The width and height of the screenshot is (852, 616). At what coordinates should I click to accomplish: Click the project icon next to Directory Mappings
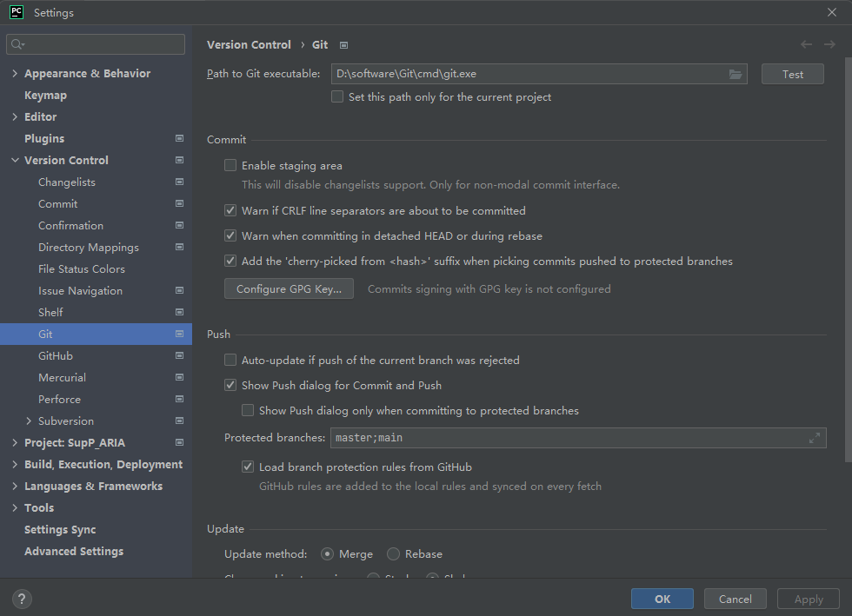click(179, 247)
